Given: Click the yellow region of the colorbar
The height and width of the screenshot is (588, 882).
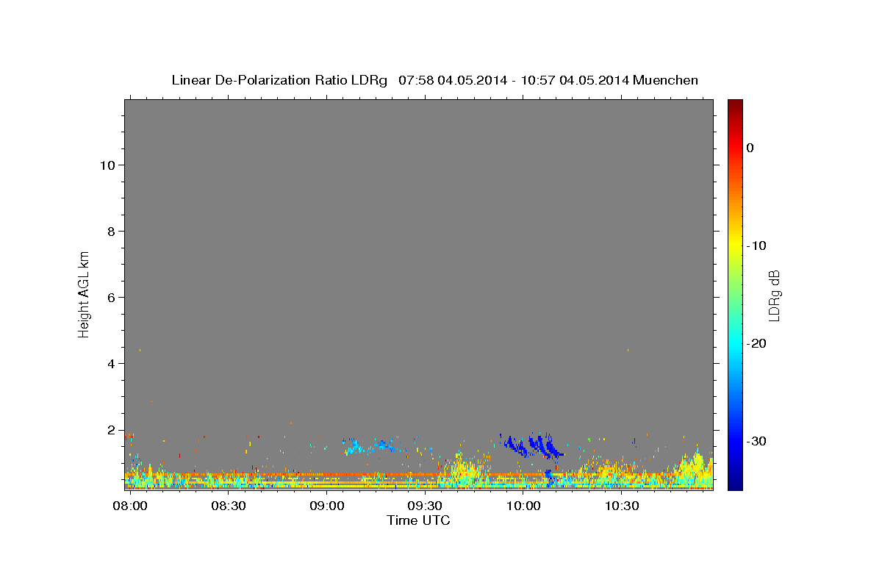Looking at the screenshot, I should (x=735, y=243).
